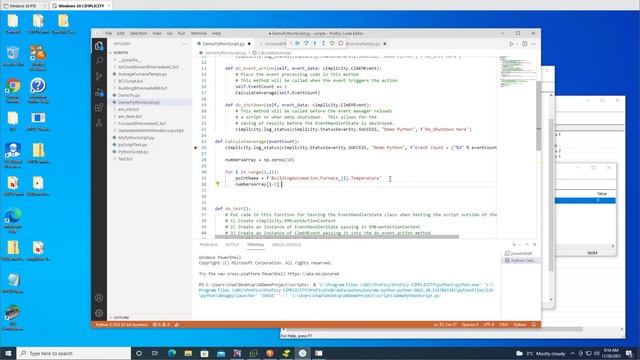Switch to the DemoPythonScript.py editor tab
The height and width of the screenshot is (360, 640).
[x=224, y=44]
